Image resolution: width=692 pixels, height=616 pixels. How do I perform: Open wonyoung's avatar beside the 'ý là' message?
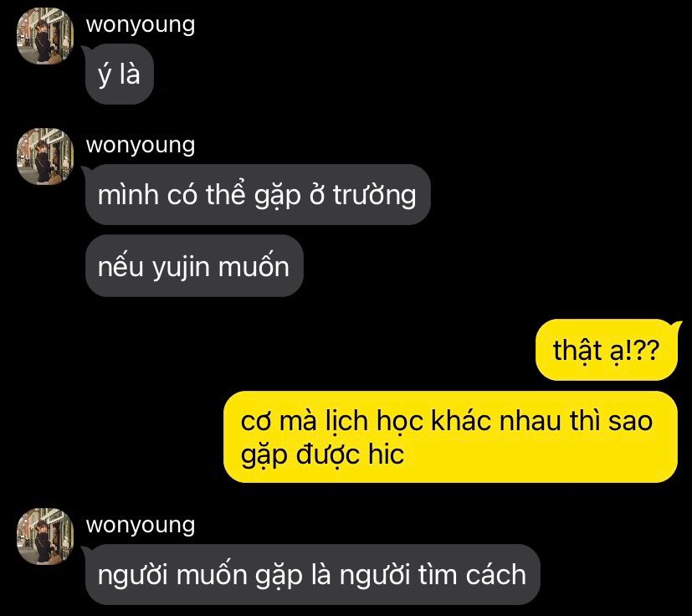click(45, 36)
